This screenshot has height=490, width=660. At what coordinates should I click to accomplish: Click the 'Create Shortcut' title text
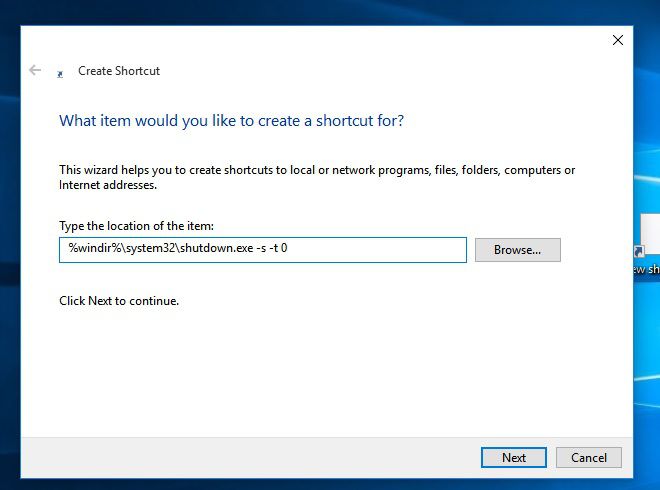tap(119, 71)
